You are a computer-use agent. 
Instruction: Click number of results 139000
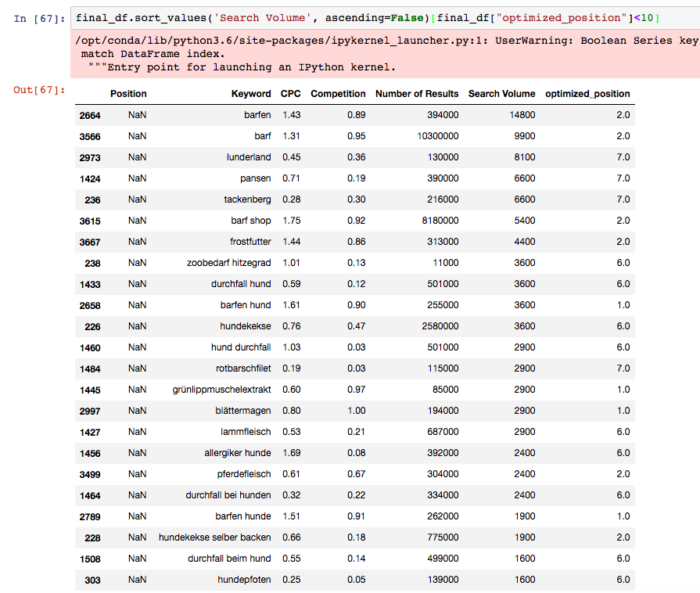coord(443,580)
